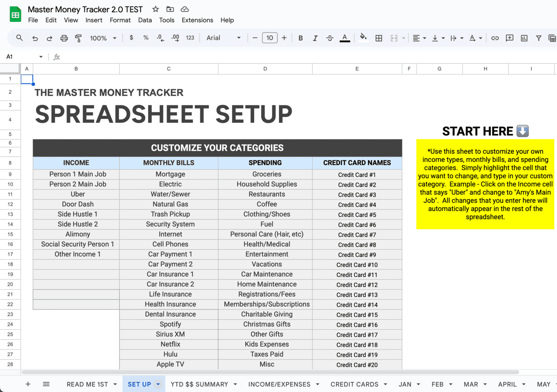Click the search icon in the toolbar

(19, 38)
